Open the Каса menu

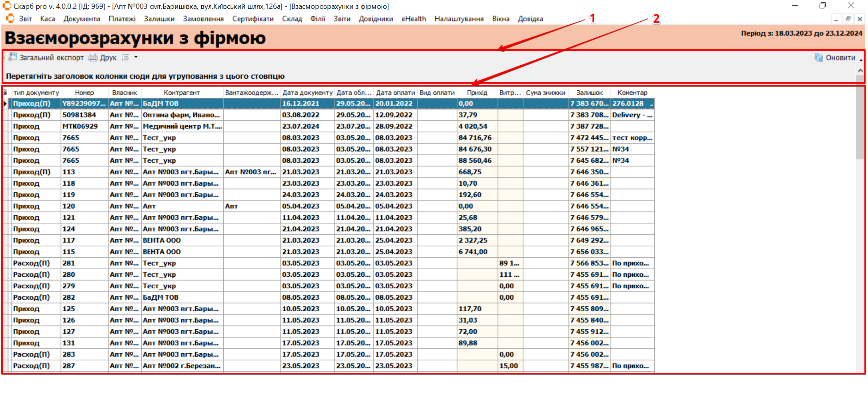pyautogui.click(x=48, y=19)
